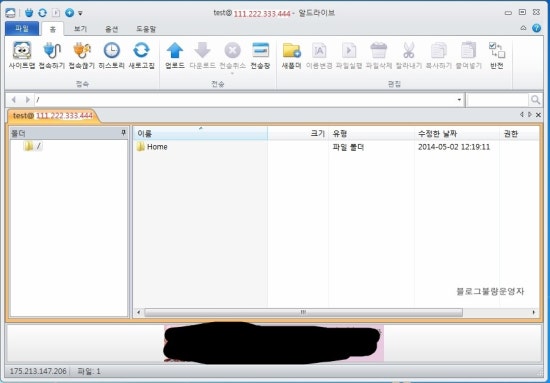Viewport: 550px width, 383px height.
Task: Switch to the 홈 ribbon tab
Action: [x=53, y=29]
